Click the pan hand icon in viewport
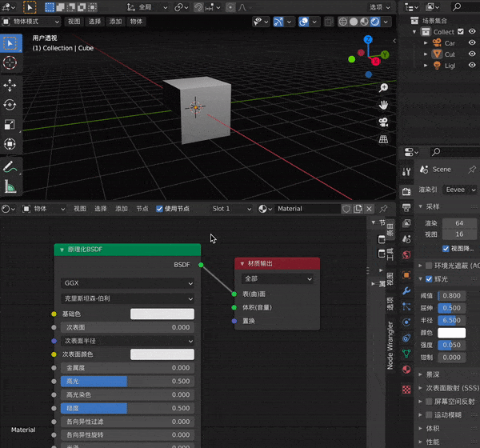Image resolution: width=480 pixels, height=448 pixels. click(x=383, y=106)
